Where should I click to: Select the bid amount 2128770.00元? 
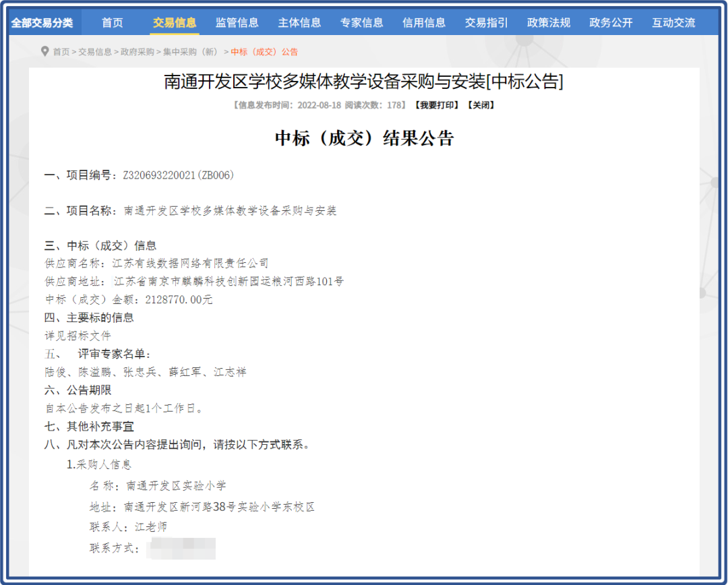[x=179, y=300]
